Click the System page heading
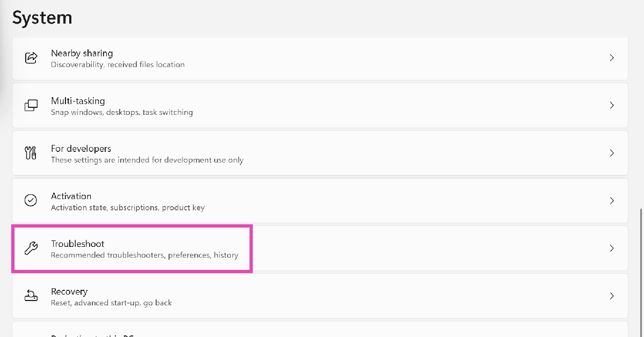This screenshot has width=644, height=337. click(42, 18)
